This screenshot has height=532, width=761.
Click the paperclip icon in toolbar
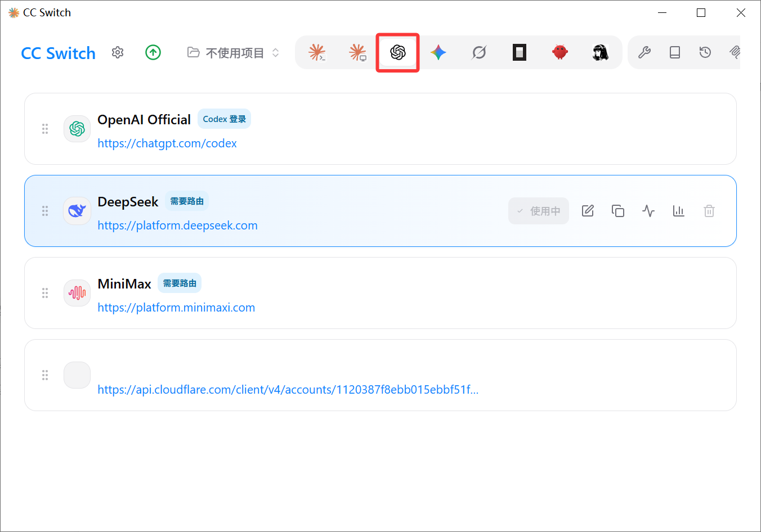click(735, 52)
